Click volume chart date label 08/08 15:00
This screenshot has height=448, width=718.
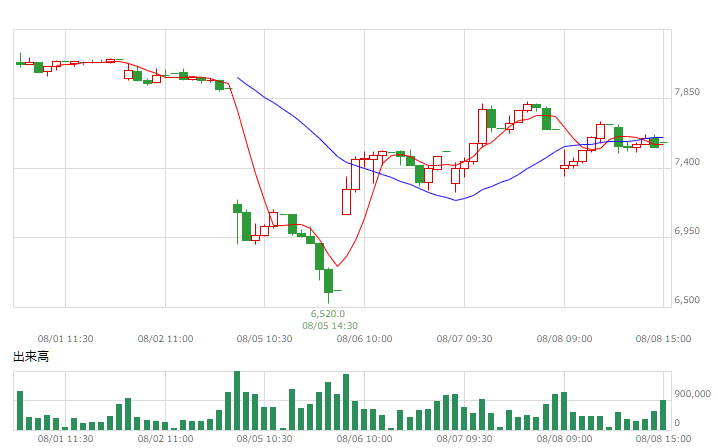point(664,439)
